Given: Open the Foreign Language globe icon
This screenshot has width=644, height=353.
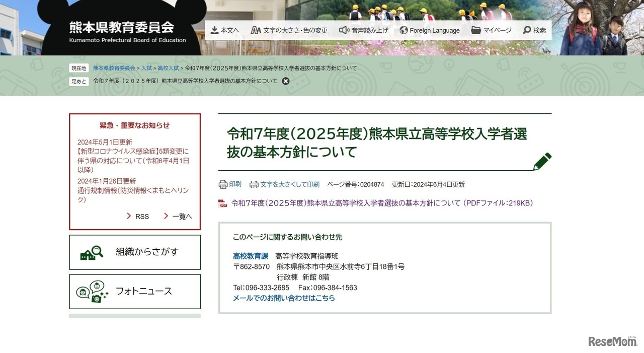Looking at the screenshot, I should [402, 30].
